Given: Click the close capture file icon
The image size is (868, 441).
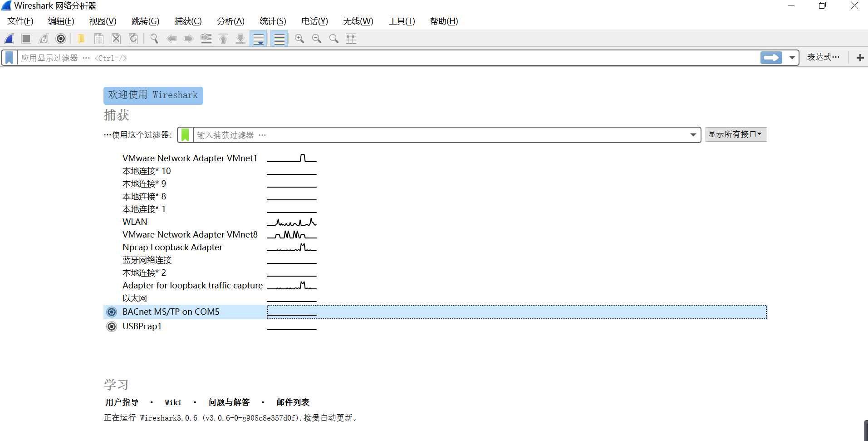Looking at the screenshot, I should (x=116, y=39).
